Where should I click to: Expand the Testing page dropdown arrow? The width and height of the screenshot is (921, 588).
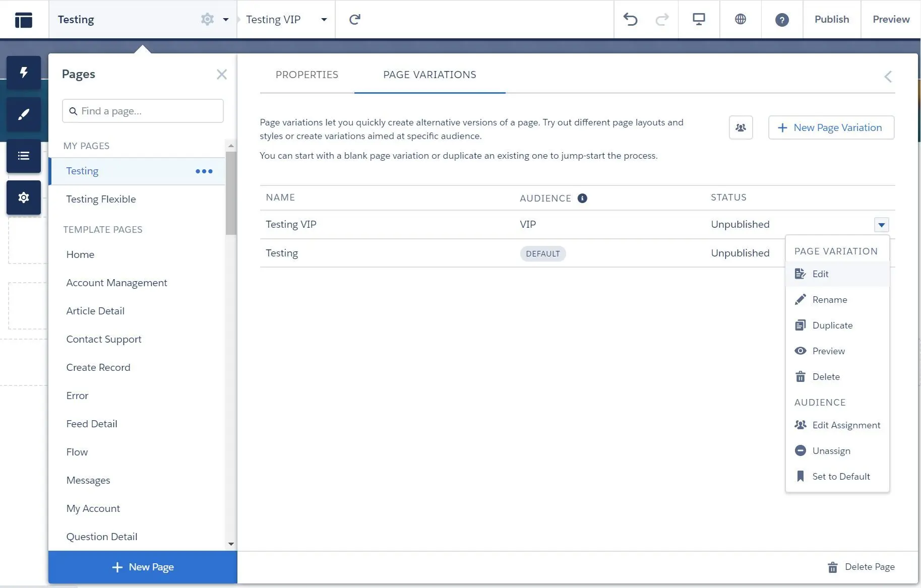[x=225, y=20]
